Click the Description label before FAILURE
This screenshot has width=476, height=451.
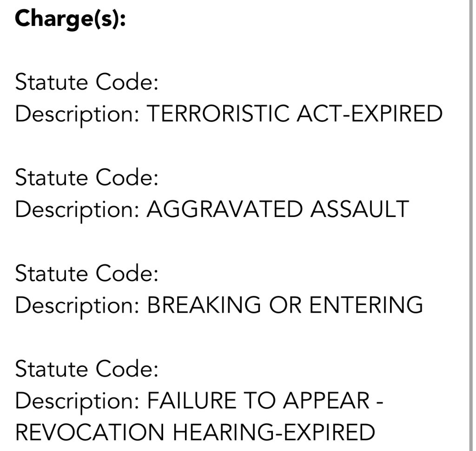[x=77, y=401]
